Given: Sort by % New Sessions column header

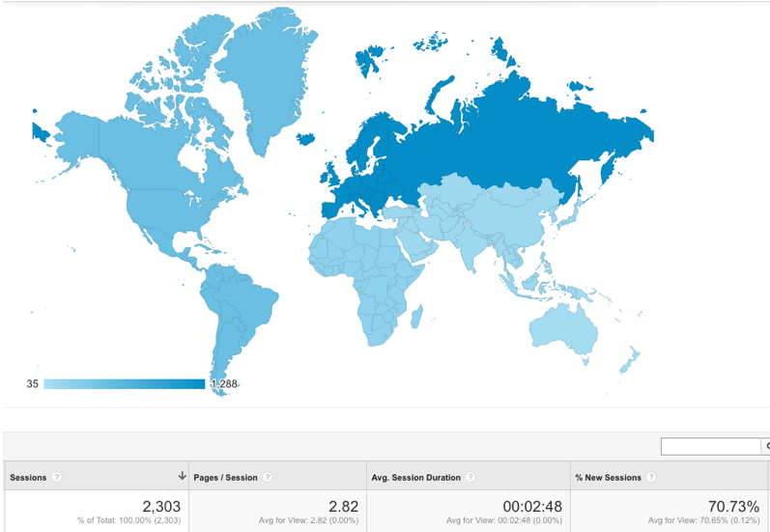Looking at the screenshot, I should (608, 477).
